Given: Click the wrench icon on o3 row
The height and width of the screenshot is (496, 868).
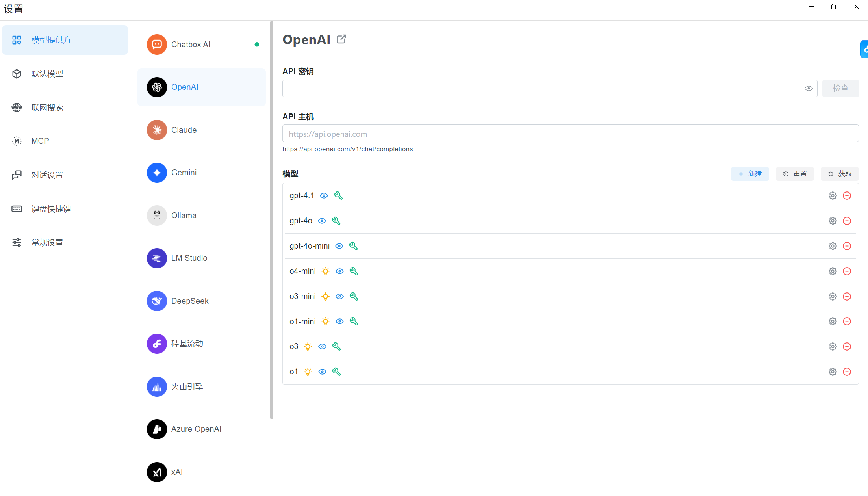Looking at the screenshot, I should 336,347.
